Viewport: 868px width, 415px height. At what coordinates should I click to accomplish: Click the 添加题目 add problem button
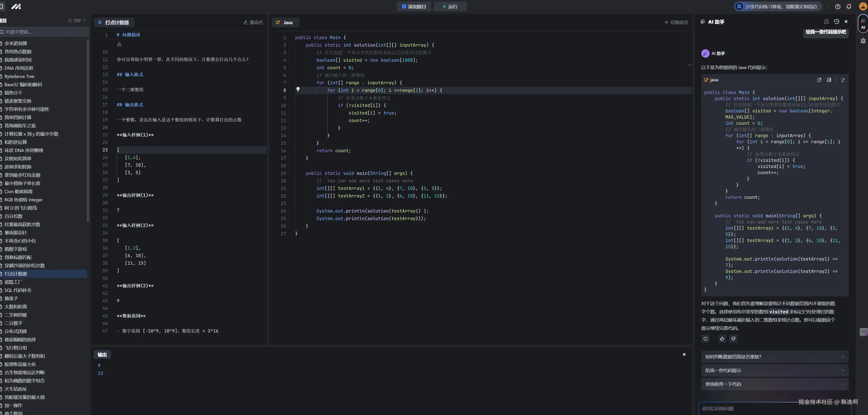414,6
